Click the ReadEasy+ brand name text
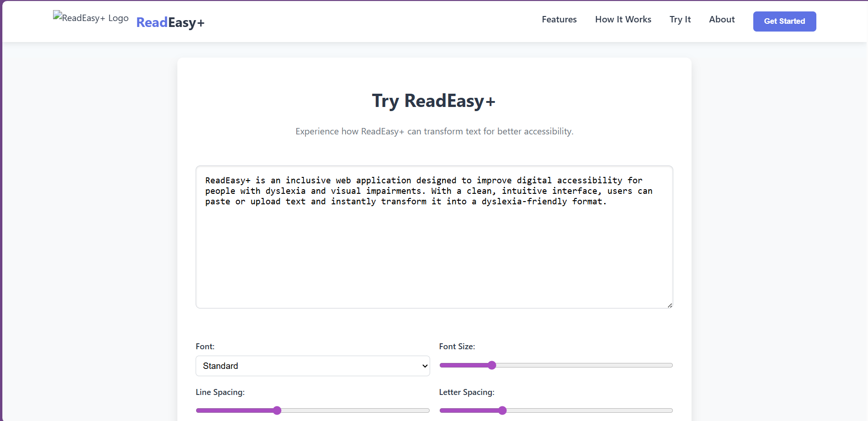Viewport: 868px width, 421px height. coord(170,22)
